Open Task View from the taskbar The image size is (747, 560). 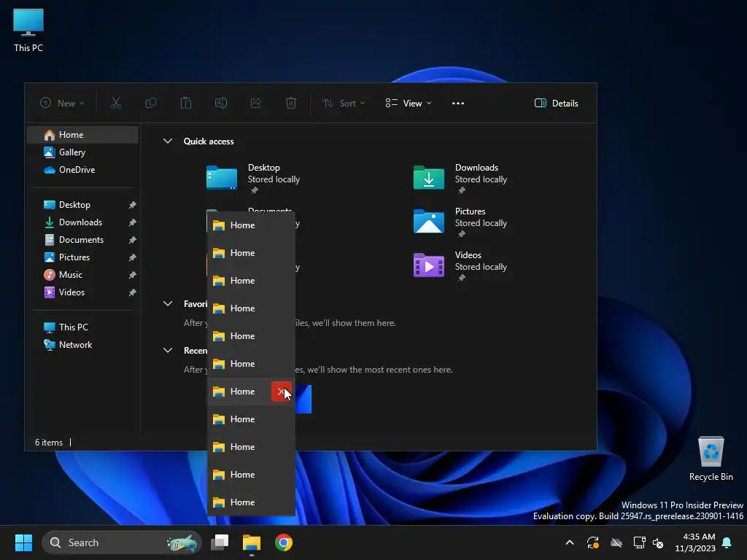tap(220, 542)
